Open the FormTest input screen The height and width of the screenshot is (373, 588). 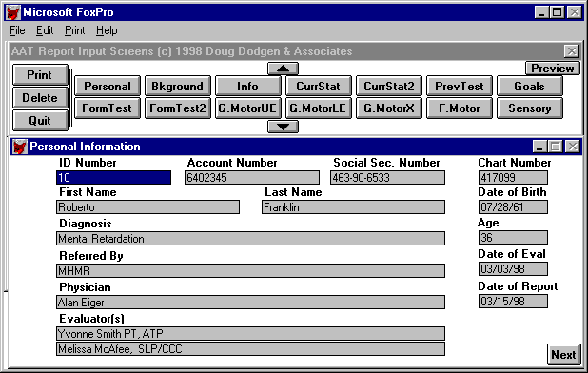pos(108,108)
